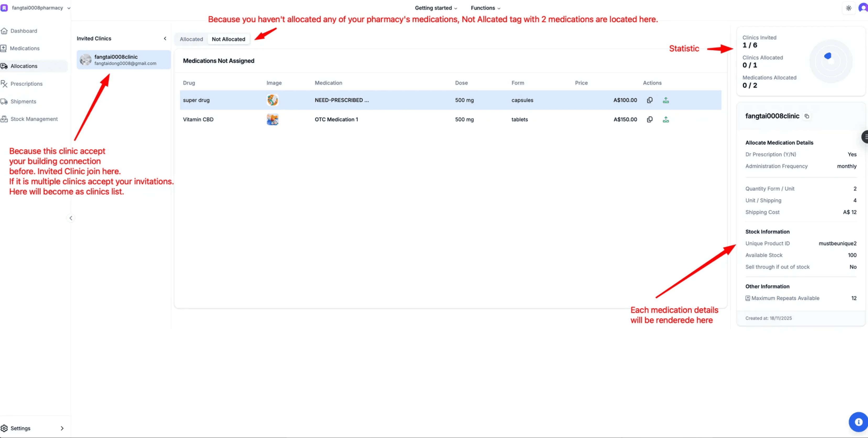Copy the super drug medication details
868x438 pixels.
pyautogui.click(x=650, y=100)
